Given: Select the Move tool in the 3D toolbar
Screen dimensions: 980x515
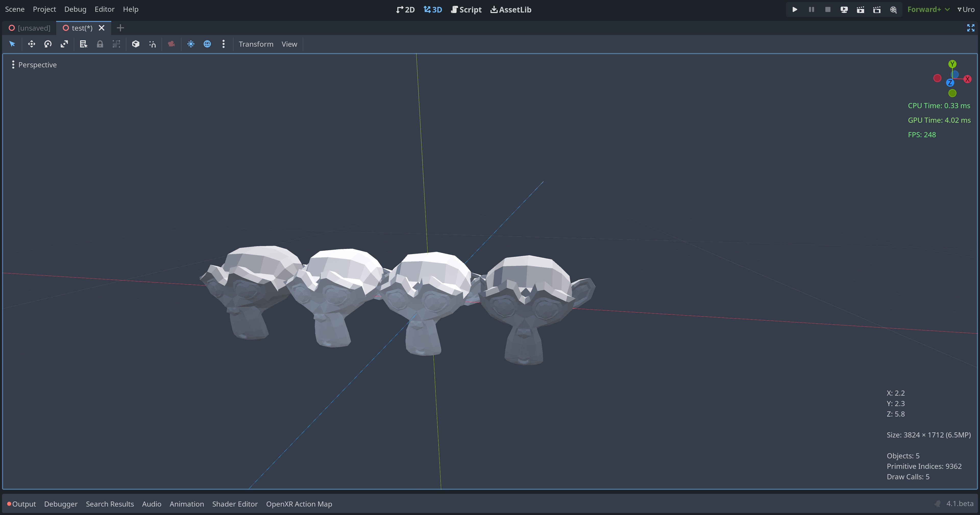Looking at the screenshot, I should click(x=31, y=44).
